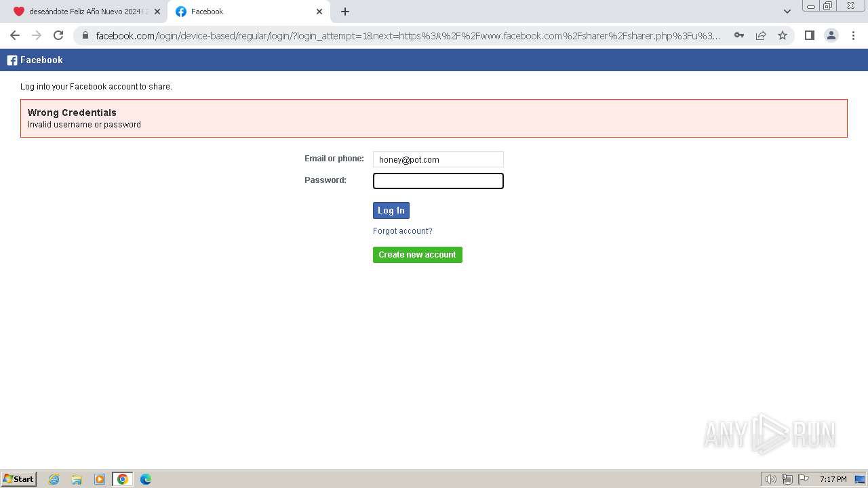Restore down the Chrome window
868x488 pixels.
coord(828,5)
